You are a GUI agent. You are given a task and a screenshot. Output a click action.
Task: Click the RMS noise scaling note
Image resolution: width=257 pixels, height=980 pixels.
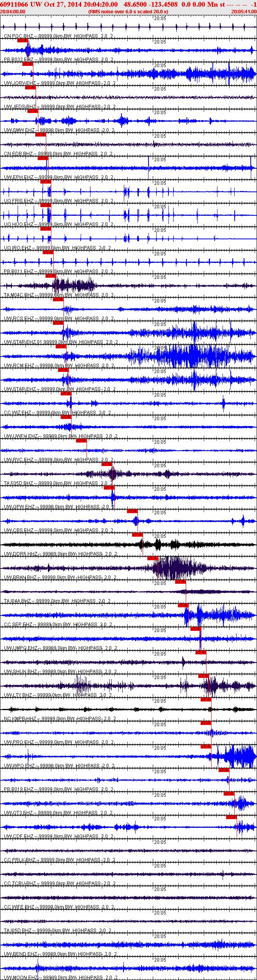tap(128, 12)
